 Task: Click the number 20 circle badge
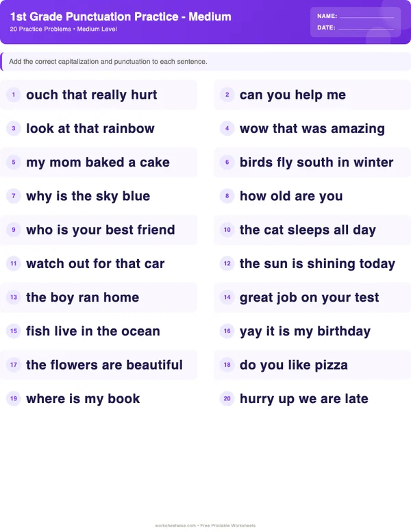[227, 398]
